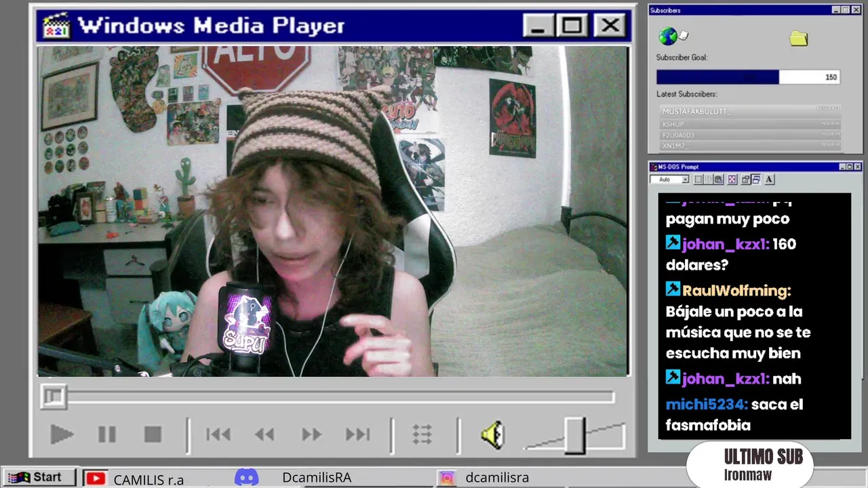Open the playlist icon in Media Player
Image resolution: width=868 pixels, height=488 pixels.
pos(422,434)
